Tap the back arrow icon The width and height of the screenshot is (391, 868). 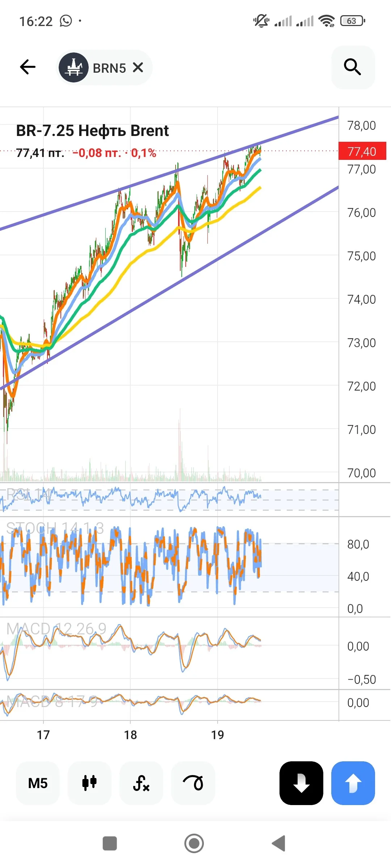28,67
